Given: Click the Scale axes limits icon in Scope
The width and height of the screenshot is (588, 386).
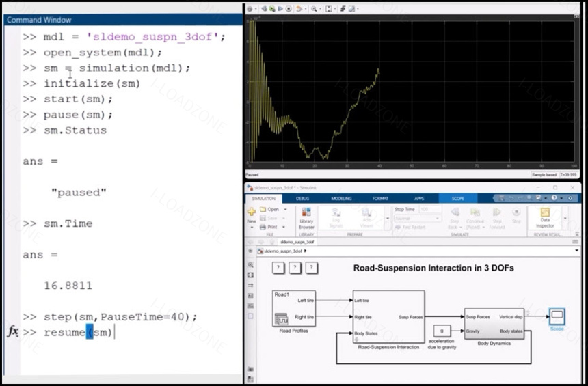Looking at the screenshot, I should (x=328, y=9).
